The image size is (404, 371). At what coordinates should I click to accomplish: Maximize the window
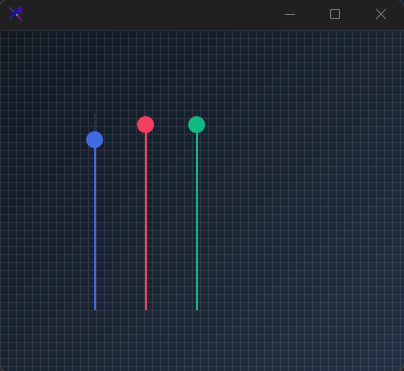[335, 14]
